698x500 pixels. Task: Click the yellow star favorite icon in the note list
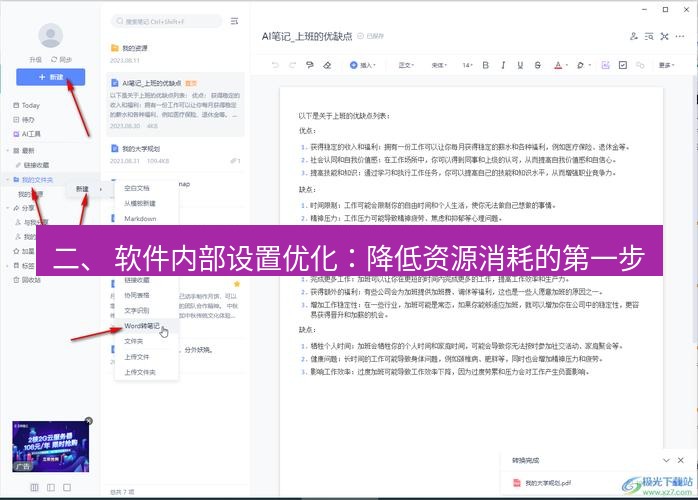pyautogui.click(x=237, y=284)
